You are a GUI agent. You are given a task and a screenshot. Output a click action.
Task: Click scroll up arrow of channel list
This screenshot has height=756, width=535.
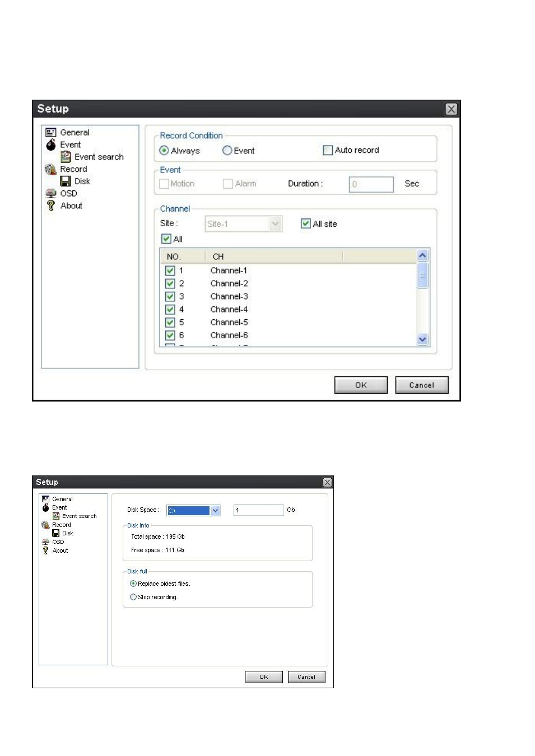tap(423, 256)
